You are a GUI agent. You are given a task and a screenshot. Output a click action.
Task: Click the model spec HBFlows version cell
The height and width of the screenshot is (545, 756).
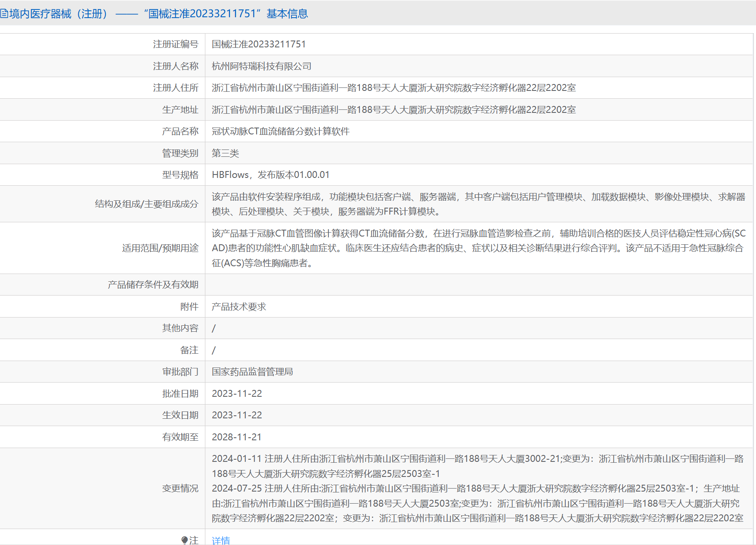[270, 175]
